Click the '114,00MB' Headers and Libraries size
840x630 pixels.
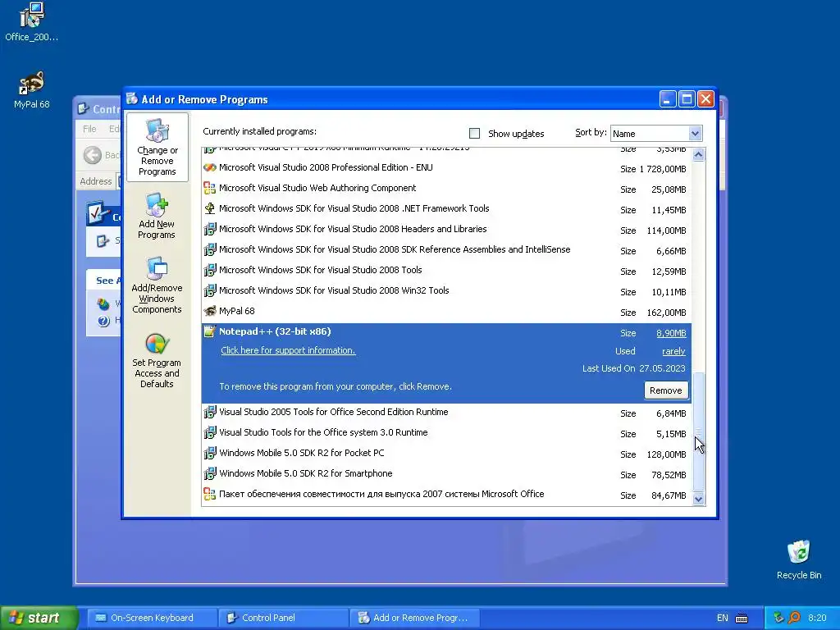(x=666, y=231)
